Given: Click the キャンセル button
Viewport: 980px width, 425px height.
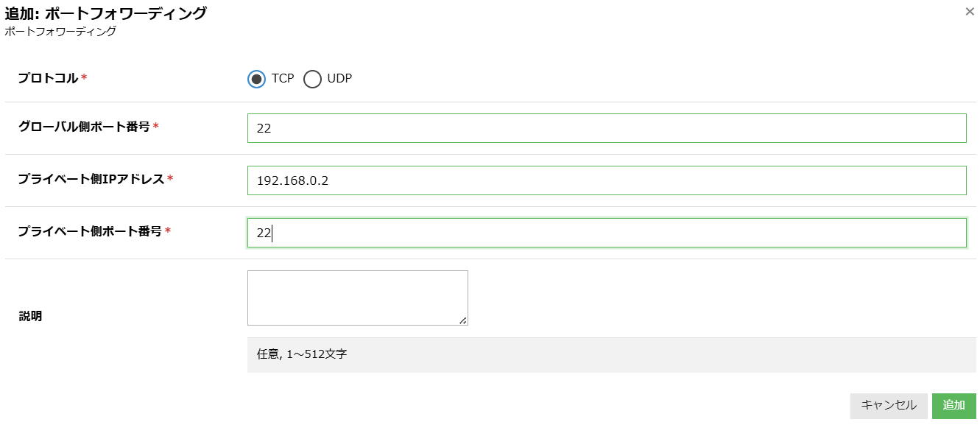Looking at the screenshot, I should [x=889, y=406].
